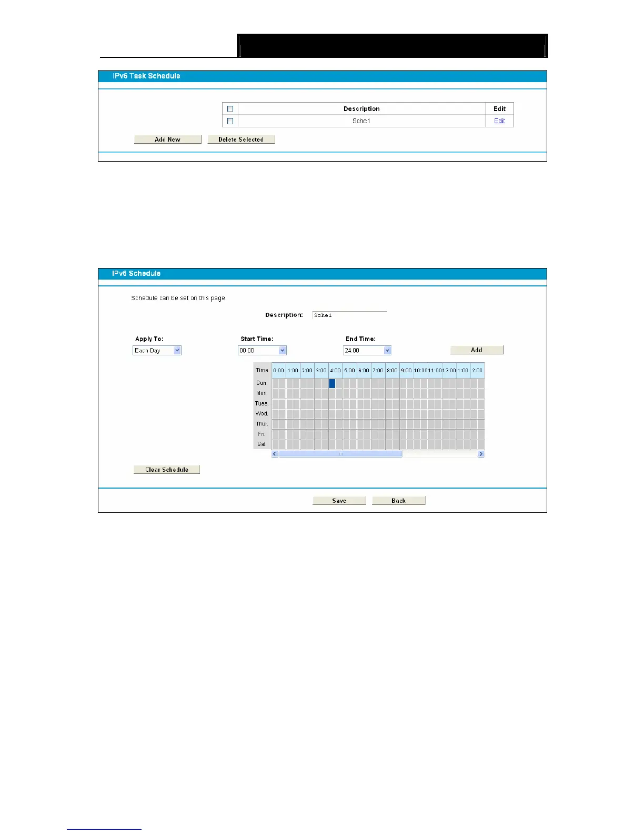This screenshot has height=834, width=644.
Task: Focus the Description input field
Action: coord(349,315)
